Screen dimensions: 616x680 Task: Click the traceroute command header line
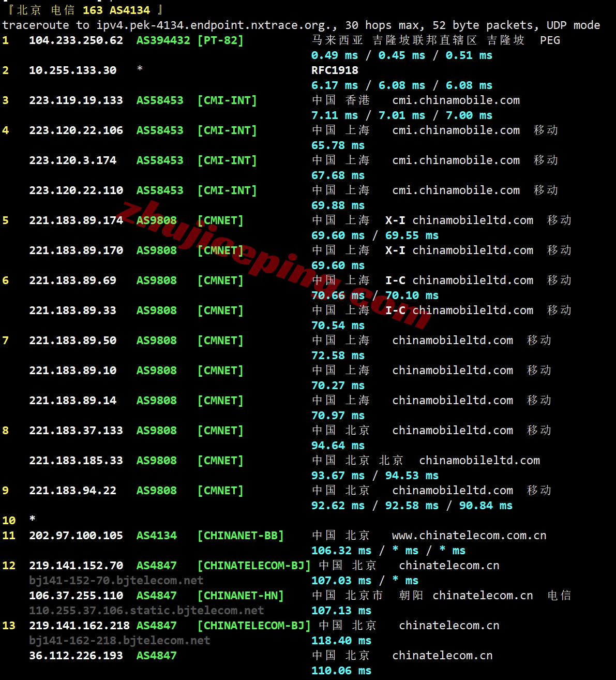pos(301,25)
